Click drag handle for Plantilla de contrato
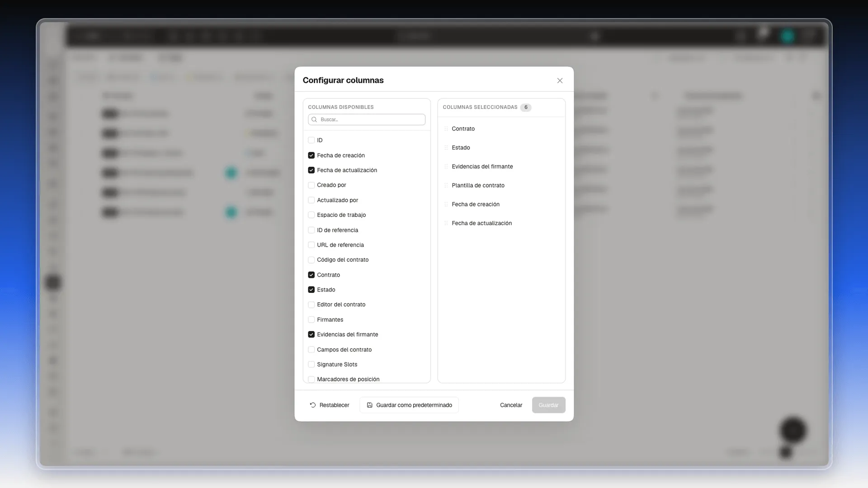Viewport: 868px width, 488px height. [446, 185]
